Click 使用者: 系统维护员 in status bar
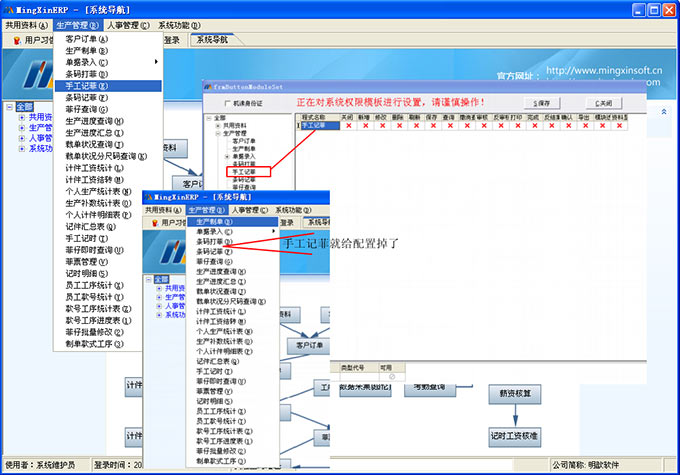This screenshot has height=475, width=680. coord(40,465)
